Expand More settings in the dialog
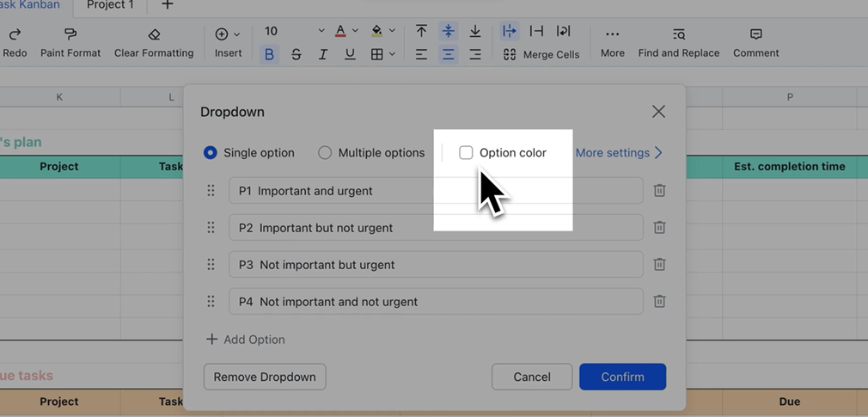 (619, 153)
